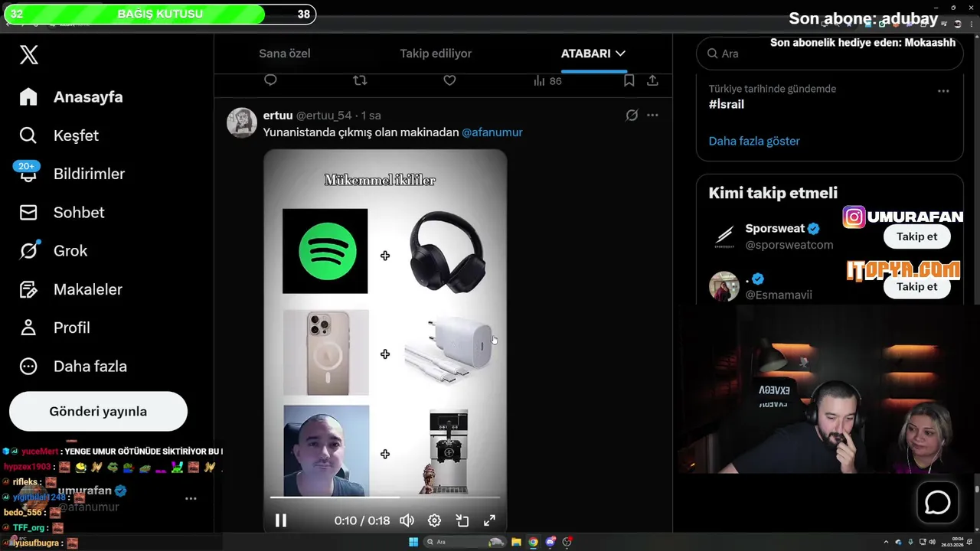Open Discord from taskbar

(x=550, y=542)
